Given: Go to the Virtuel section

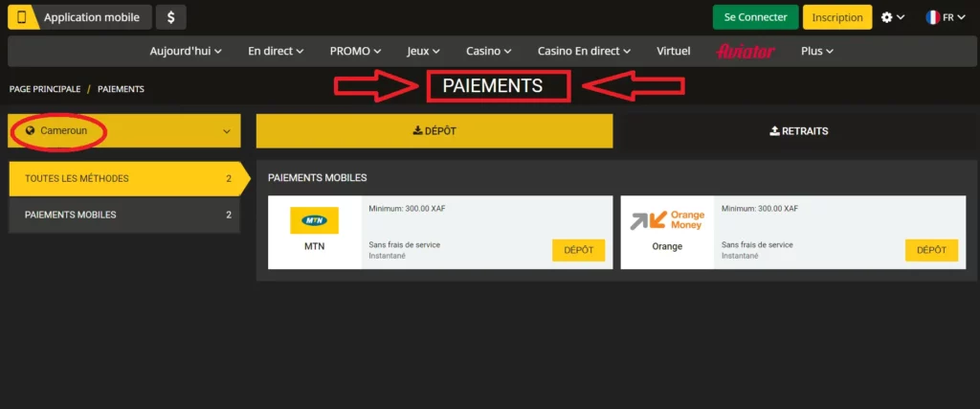Looking at the screenshot, I should [673, 52].
